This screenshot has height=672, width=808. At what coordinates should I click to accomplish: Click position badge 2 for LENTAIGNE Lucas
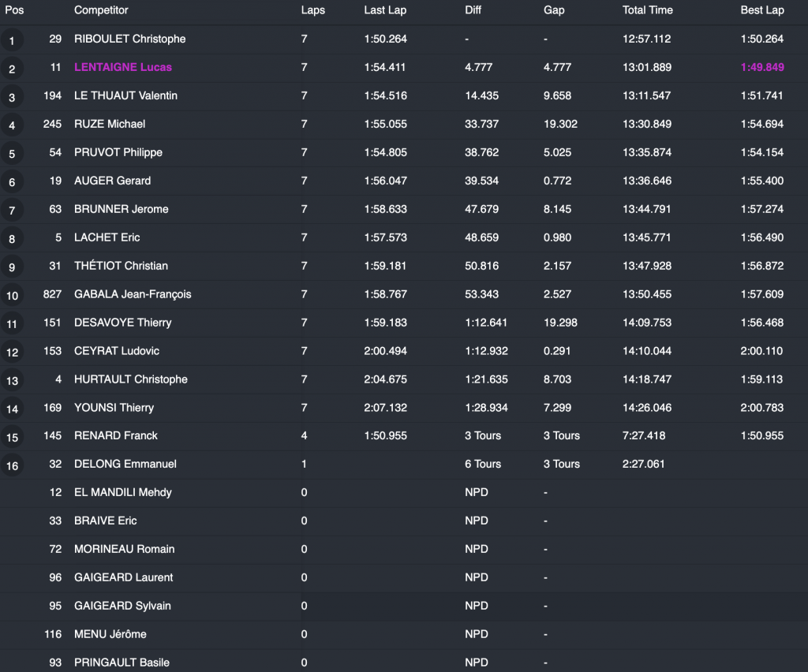click(x=12, y=69)
